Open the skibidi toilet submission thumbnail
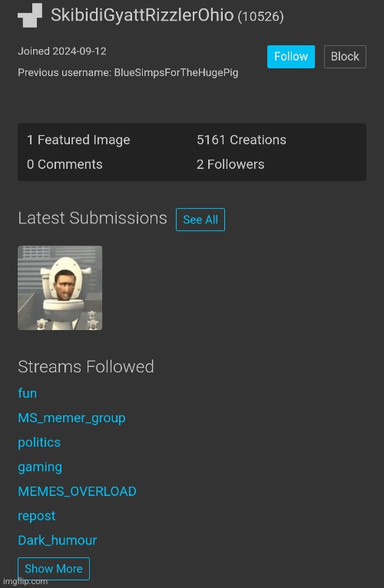Viewport: 384px width, 588px height. pos(60,288)
